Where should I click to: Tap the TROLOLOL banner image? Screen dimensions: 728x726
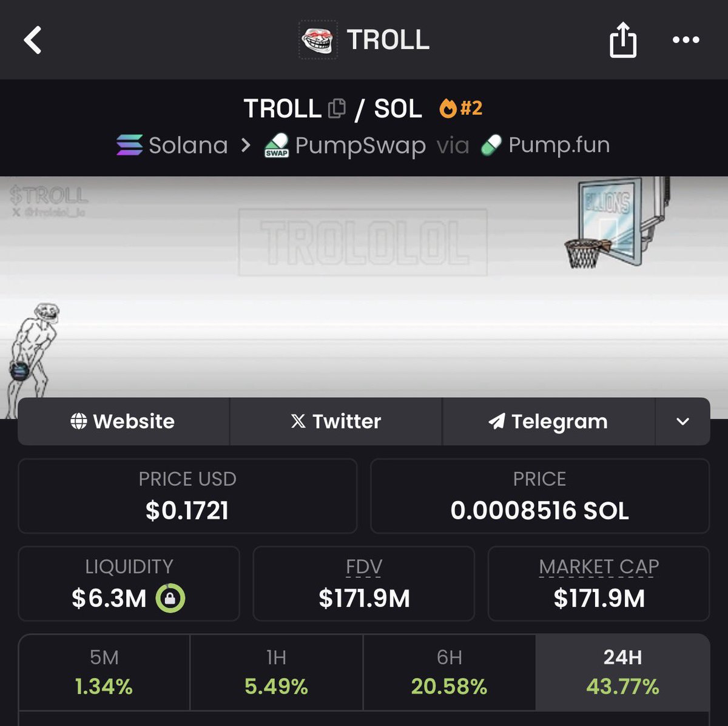(363, 243)
